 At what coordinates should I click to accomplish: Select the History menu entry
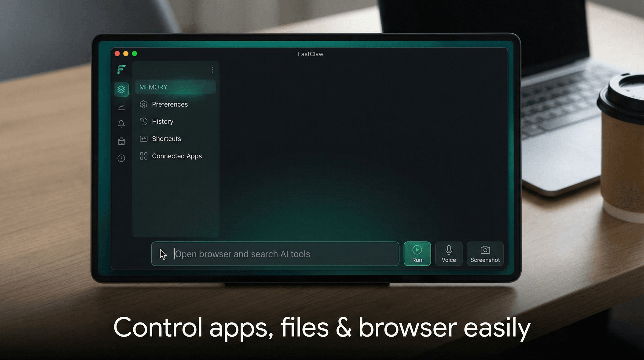tap(162, 121)
